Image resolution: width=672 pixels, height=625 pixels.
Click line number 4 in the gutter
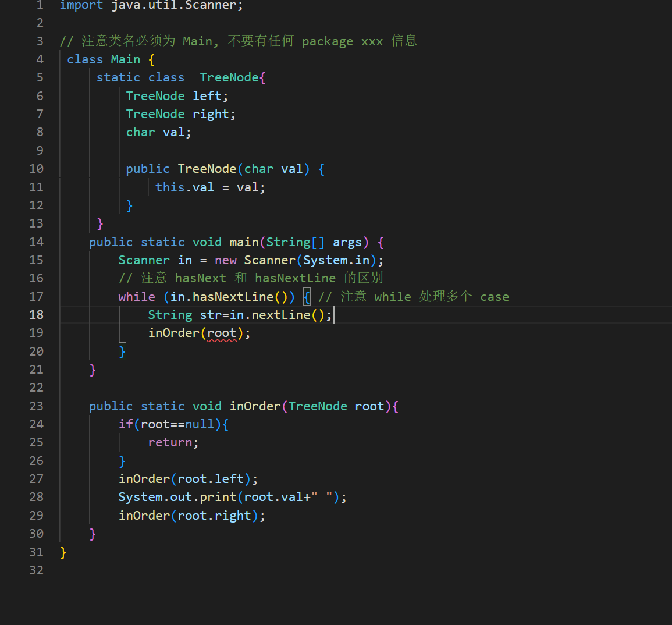pos(40,59)
